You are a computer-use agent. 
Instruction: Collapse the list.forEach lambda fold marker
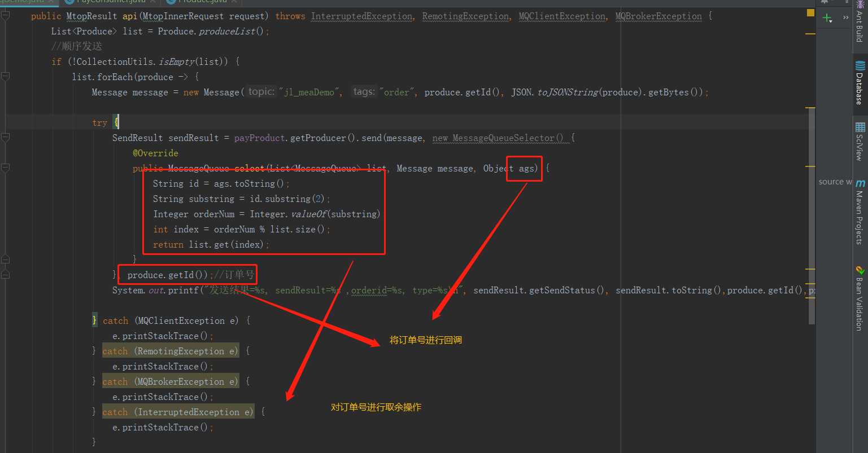pyautogui.click(x=5, y=77)
